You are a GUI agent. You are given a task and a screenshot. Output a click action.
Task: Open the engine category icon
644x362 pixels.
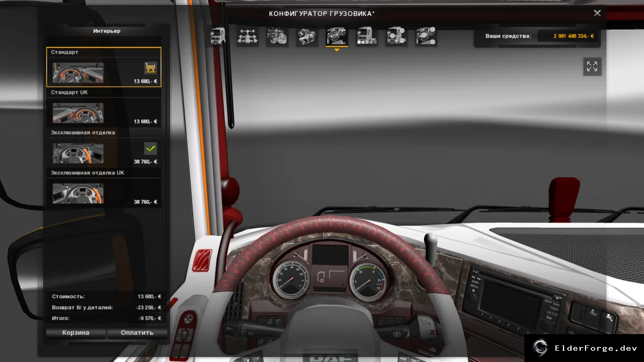[x=277, y=36]
